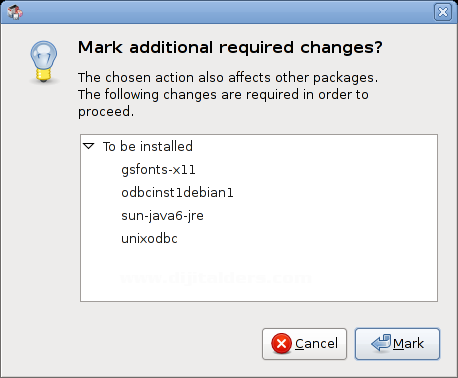This screenshot has height=378, width=458.
Task: Click the Mark additional required changes heading
Action: [x=230, y=47]
